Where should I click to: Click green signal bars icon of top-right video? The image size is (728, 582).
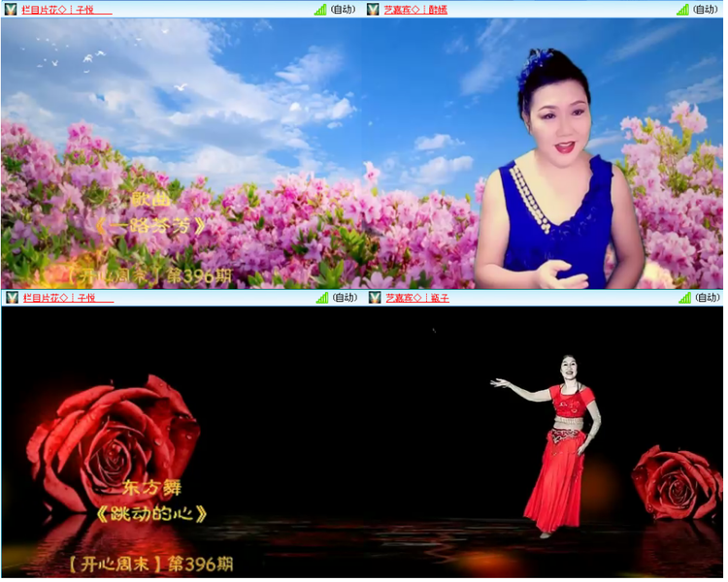(682, 9)
